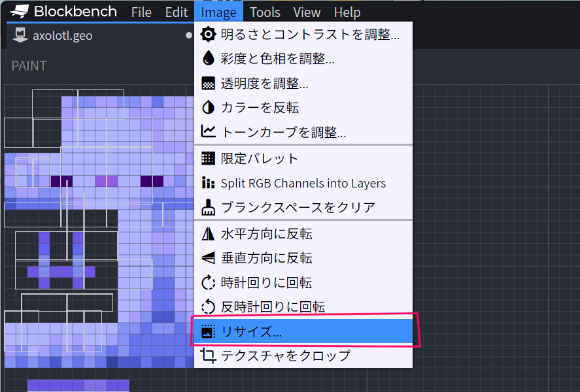This screenshot has height=392, width=580.
Task: Click the unsaved dot on axolotl.geo tab
Action: [189, 35]
